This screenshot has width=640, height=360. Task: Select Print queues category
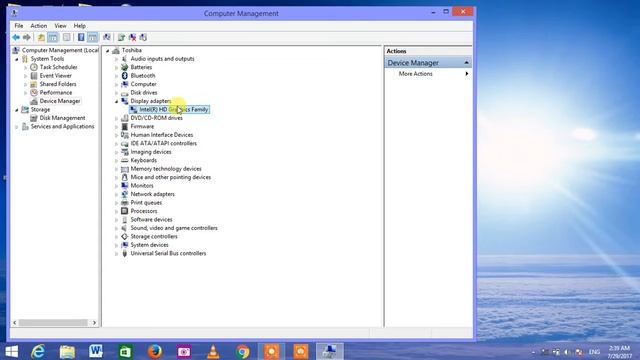[146, 202]
